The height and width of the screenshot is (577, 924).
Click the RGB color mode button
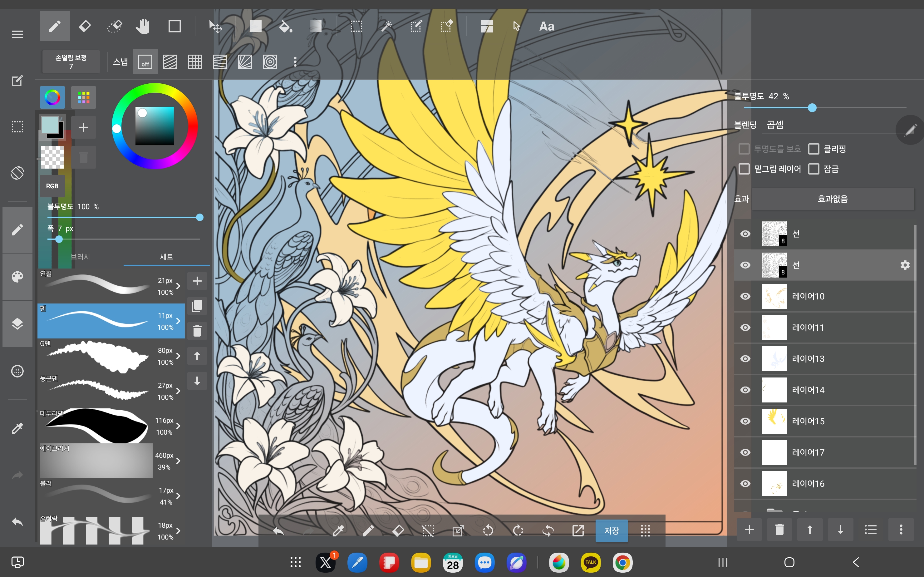pos(52,186)
